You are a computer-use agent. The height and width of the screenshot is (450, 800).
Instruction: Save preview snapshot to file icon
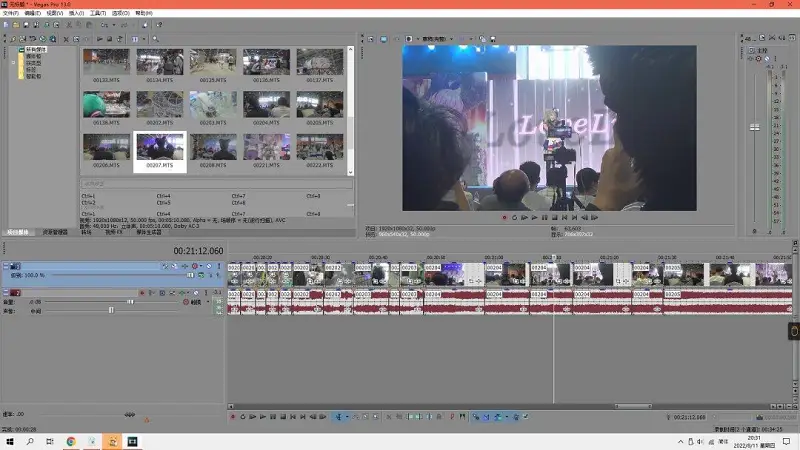[493, 39]
